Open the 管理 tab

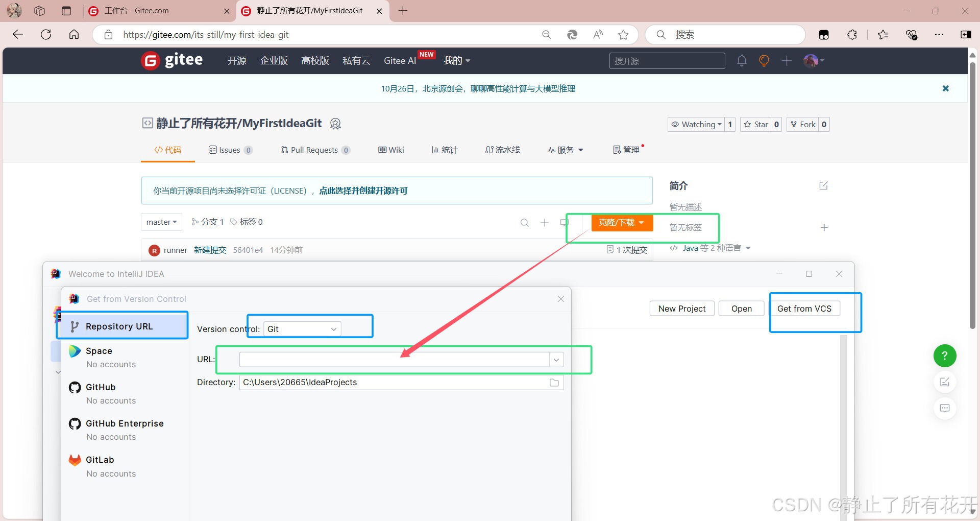[626, 150]
